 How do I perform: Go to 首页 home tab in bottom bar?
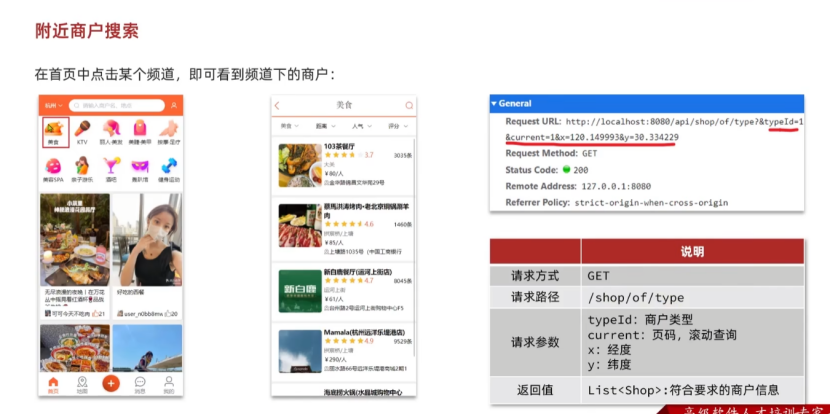click(53, 385)
